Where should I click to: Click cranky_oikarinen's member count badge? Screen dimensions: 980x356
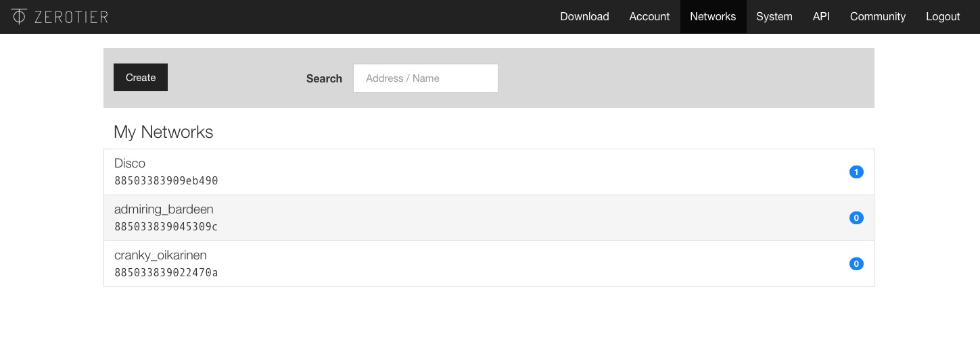coord(856,264)
